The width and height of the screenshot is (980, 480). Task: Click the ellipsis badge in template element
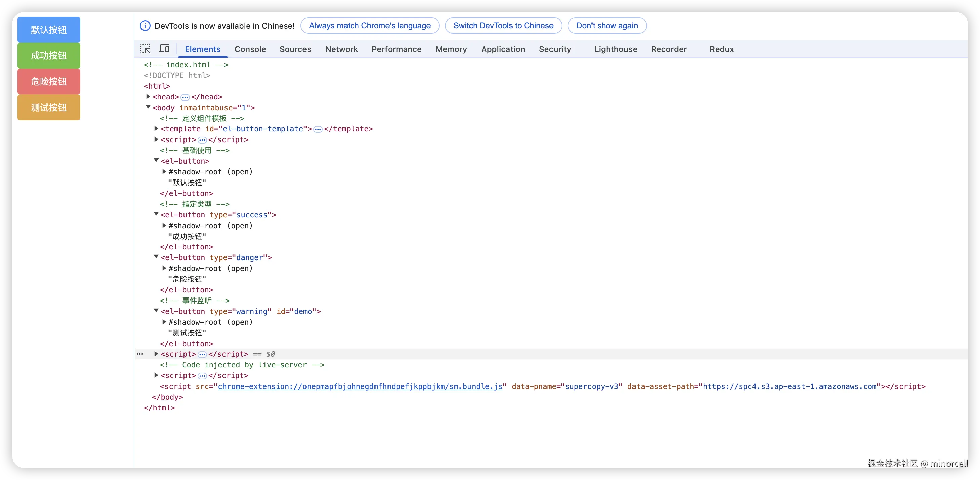(x=318, y=129)
